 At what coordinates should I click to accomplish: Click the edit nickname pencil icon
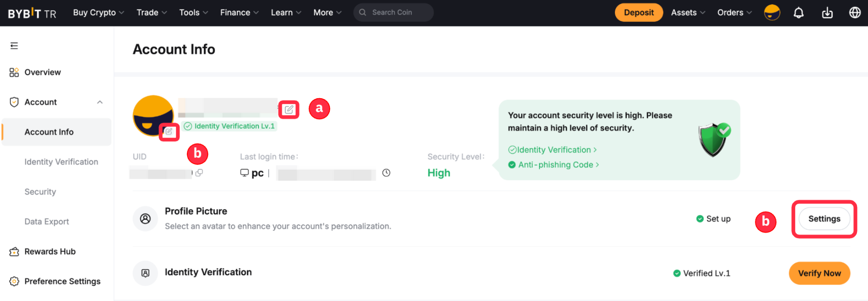289,110
